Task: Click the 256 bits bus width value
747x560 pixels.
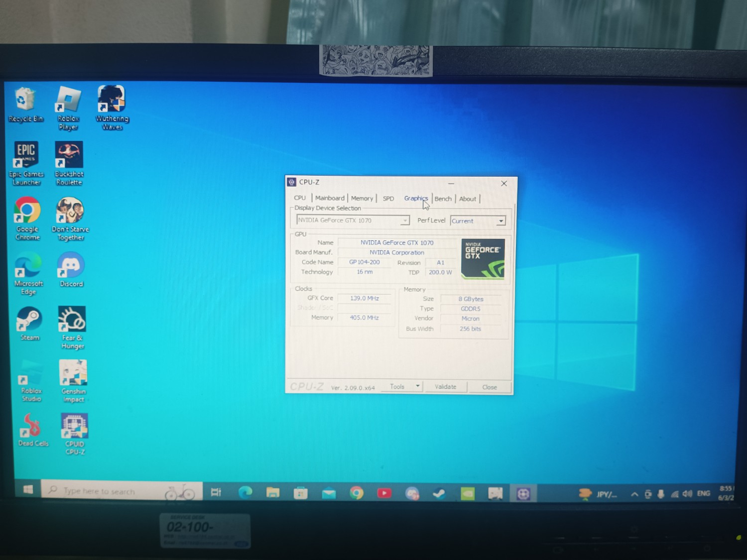Action: (x=471, y=329)
